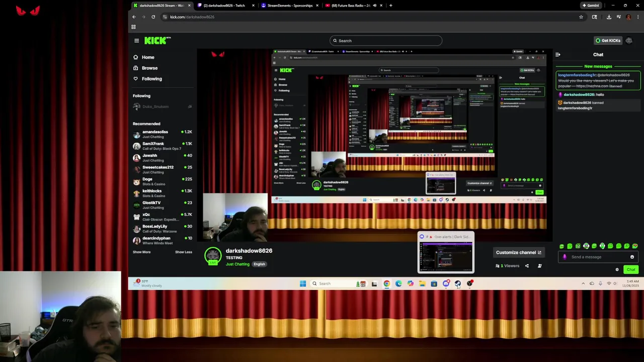Click longtermforeboding1r username in chat
This screenshot has width=644, height=362.
point(576,75)
